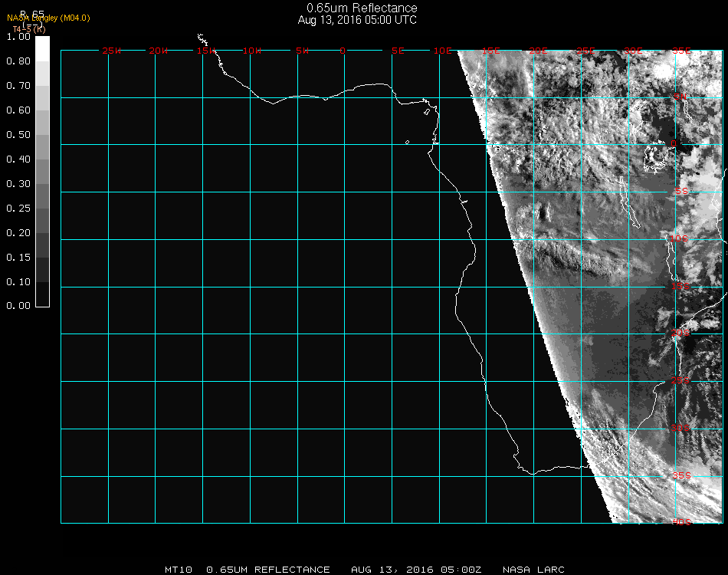Click "MT10" in the footer caption

pyautogui.click(x=179, y=570)
